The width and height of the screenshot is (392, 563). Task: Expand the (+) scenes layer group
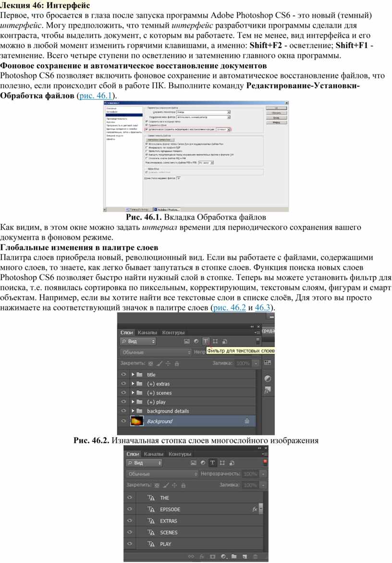133,393
